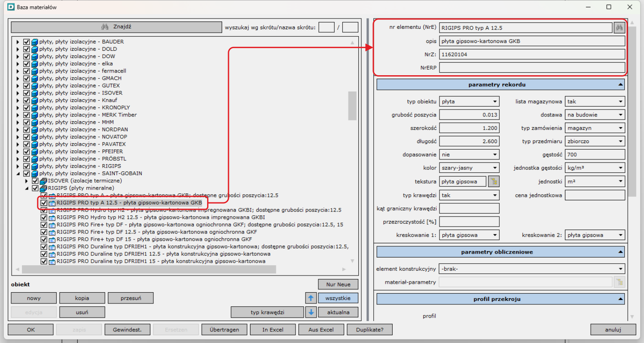Click the aktualna button
This screenshot has height=343, width=644.
(x=338, y=312)
